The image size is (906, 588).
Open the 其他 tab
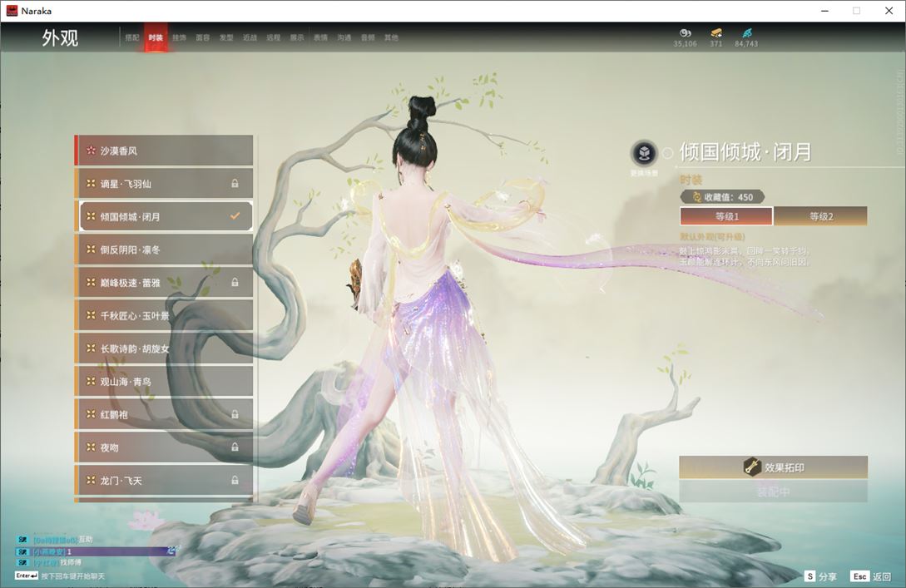(x=391, y=37)
